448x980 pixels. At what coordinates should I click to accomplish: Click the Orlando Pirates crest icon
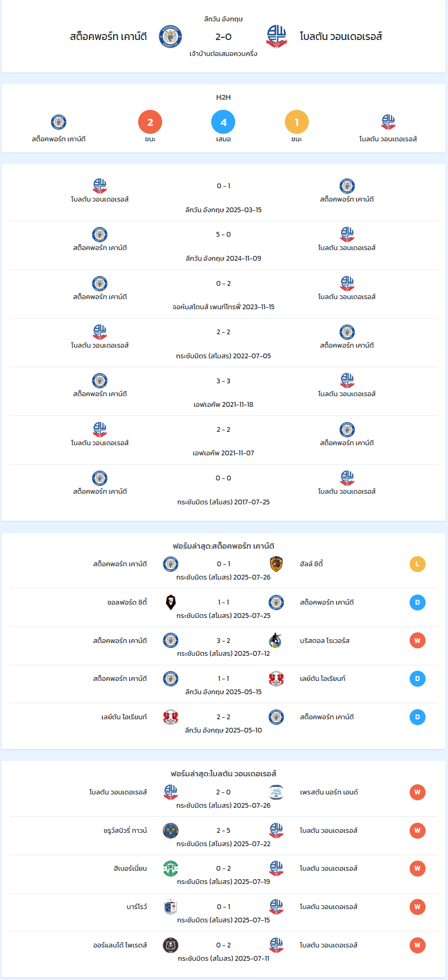pos(171,945)
